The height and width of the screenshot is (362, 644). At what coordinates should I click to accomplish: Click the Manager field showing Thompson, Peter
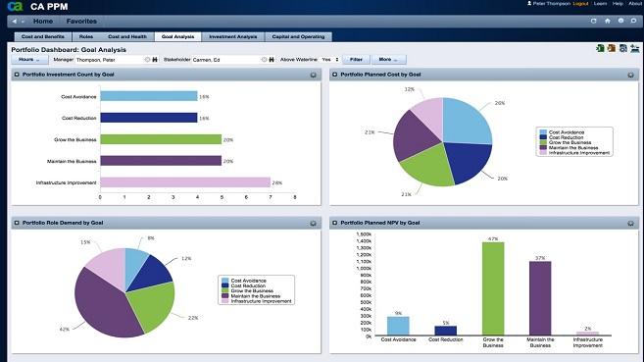point(110,60)
